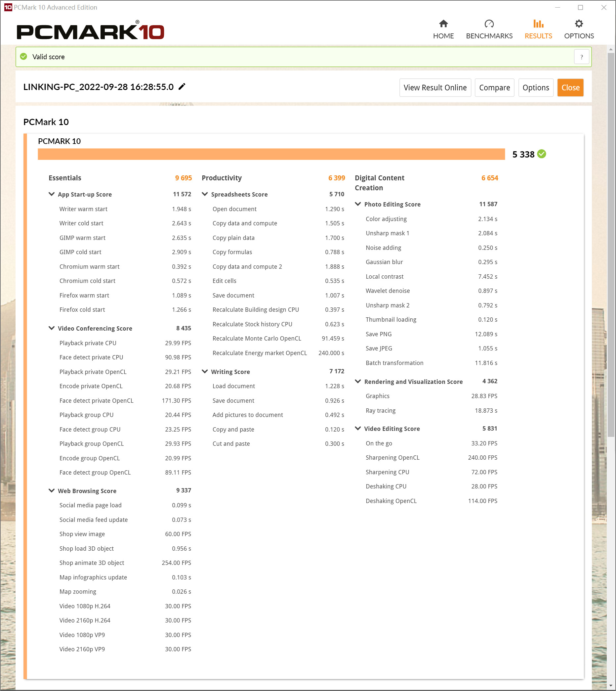Collapse the Spreadsheets Score chevron

pyautogui.click(x=205, y=194)
